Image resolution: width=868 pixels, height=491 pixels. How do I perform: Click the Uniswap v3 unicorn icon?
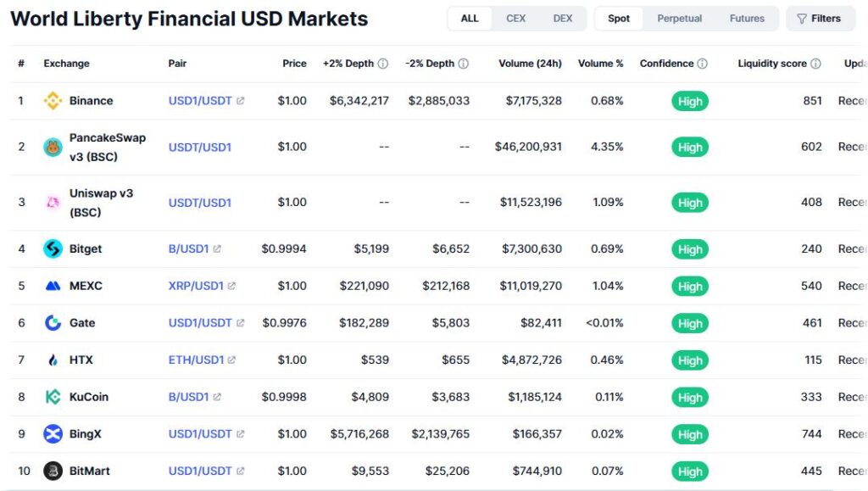pos(53,202)
